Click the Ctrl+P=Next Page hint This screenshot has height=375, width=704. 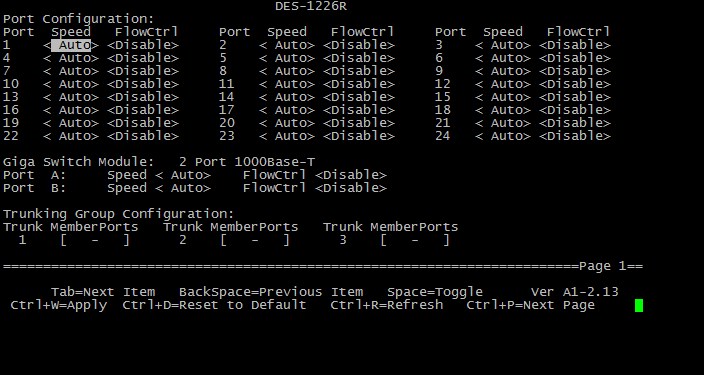(531, 305)
